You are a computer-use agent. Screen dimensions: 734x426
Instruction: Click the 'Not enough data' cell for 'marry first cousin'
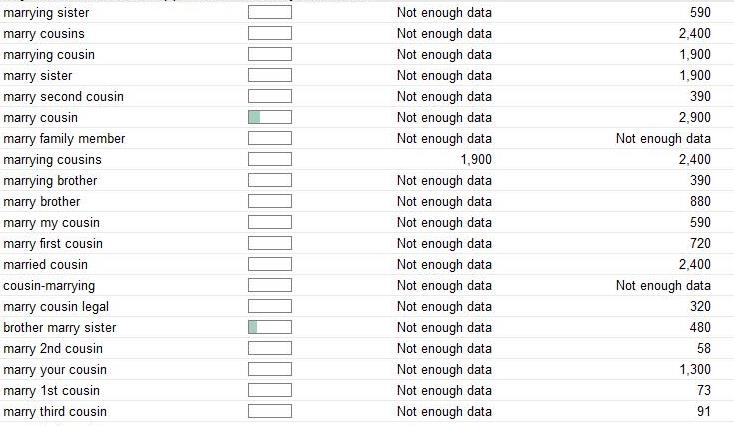(444, 243)
